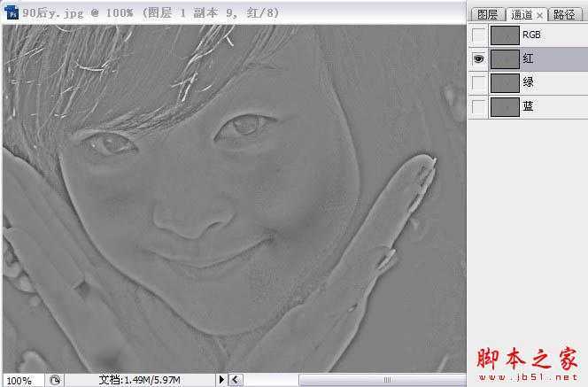The width and height of the screenshot is (588, 387).
Task: Click the RGB channel name label
Action: tap(531, 35)
